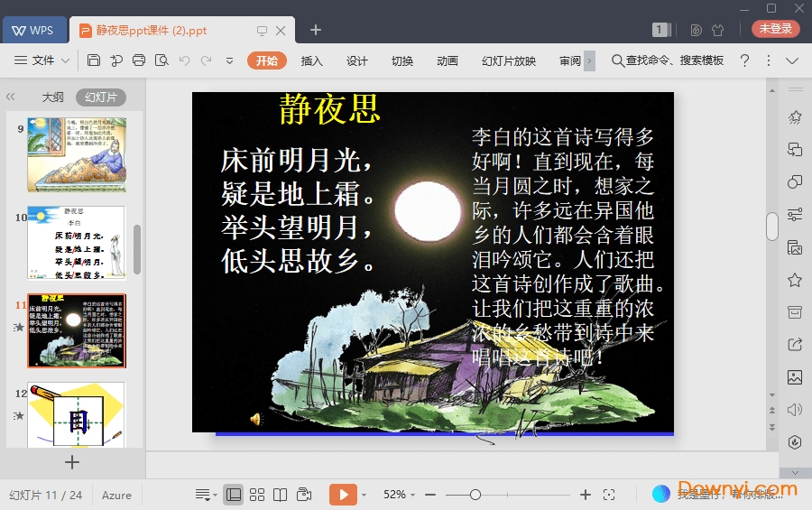Click the 静夜思 title on slide
The image size is (812, 510).
[330, 109]
